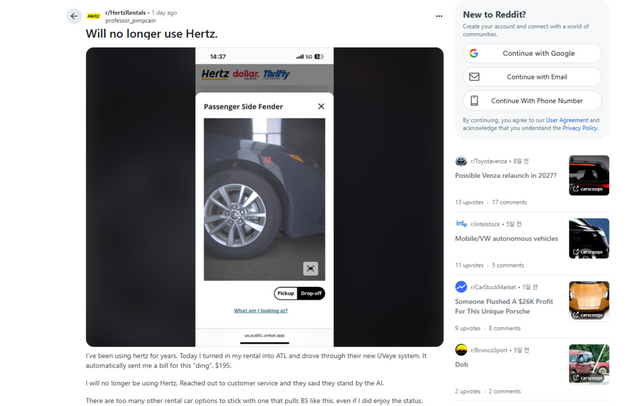This screenshot has width=640, height=406.
Task: Click the r/BroncoSport community avatar
Action: [x=461, y=350]
